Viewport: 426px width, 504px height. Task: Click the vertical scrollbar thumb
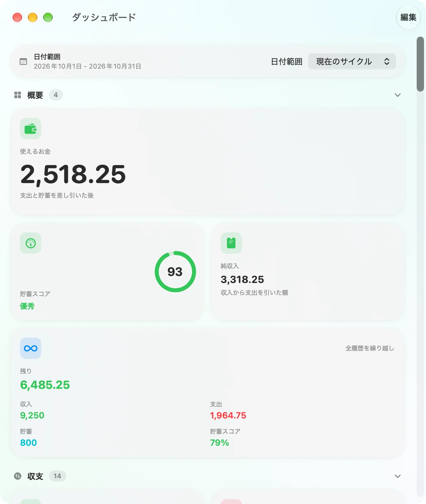tap(420, 64)
